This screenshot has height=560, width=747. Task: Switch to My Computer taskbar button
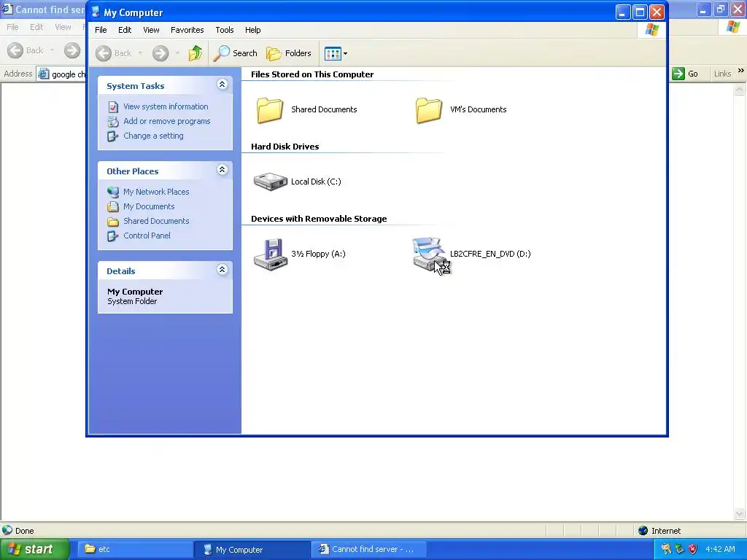click(251, 550)
